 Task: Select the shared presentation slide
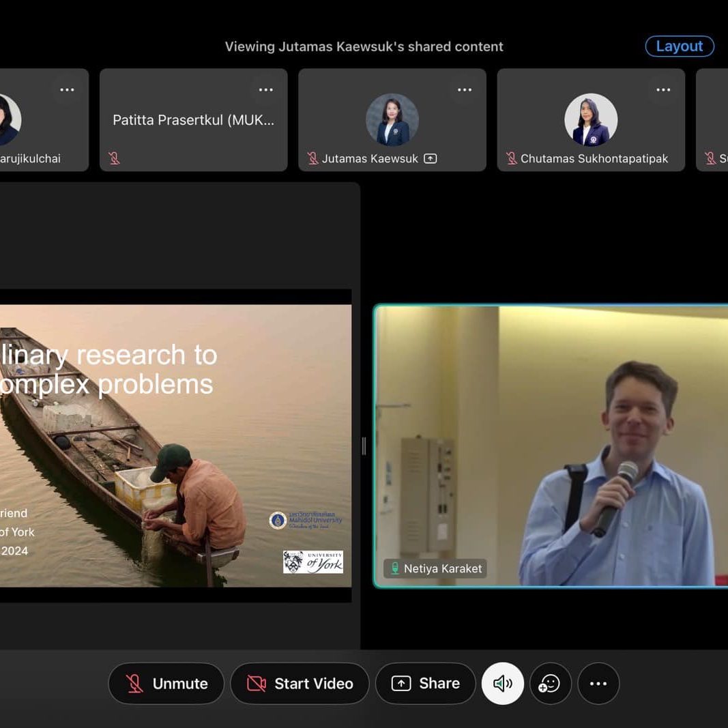click(x=175, y=446)
